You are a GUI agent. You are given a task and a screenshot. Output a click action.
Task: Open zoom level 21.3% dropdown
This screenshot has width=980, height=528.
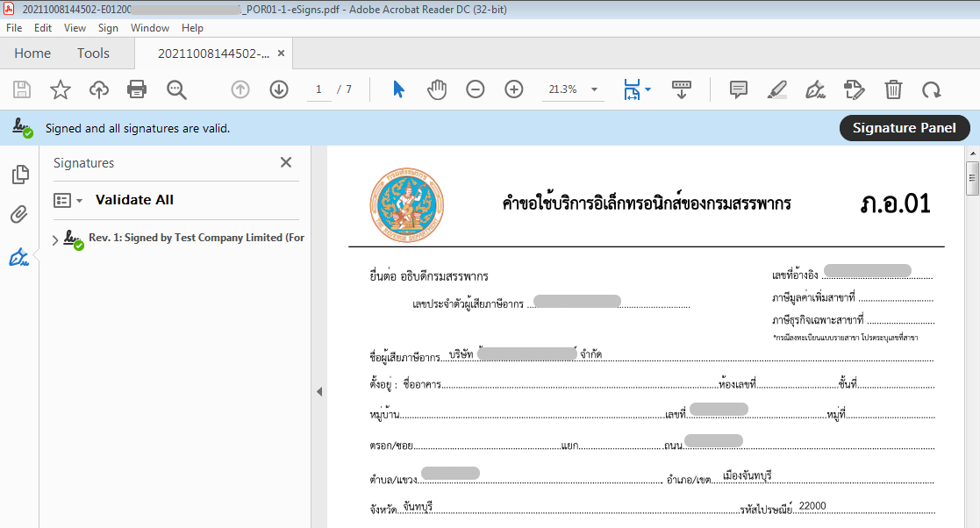point(594,89)
